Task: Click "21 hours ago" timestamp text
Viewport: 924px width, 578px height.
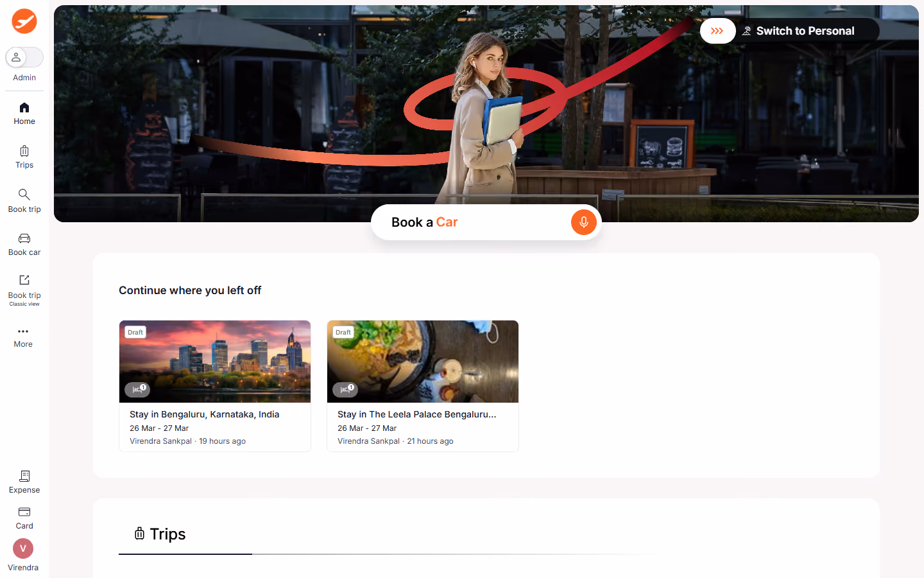Action: (430, 441)
